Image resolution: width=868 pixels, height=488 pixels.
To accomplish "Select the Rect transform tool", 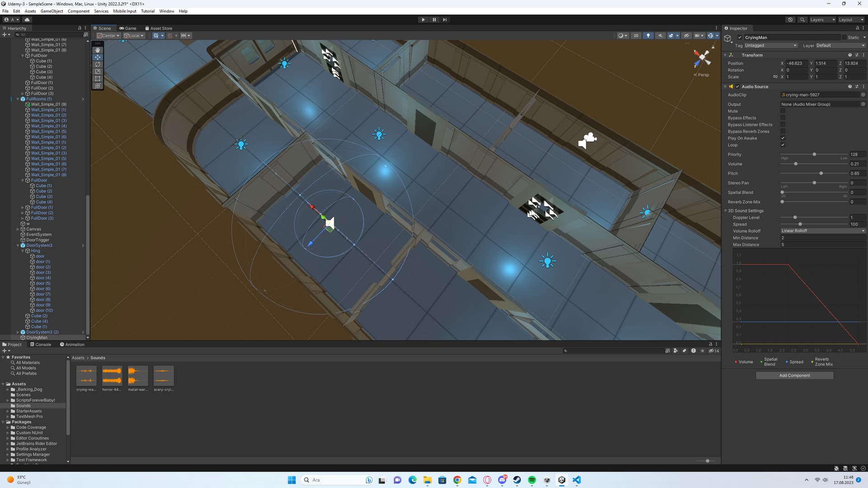I will 98,79.
